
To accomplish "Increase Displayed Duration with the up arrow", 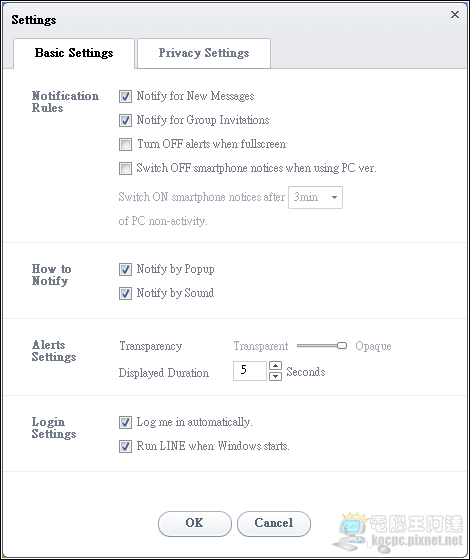I will coord(275,366).
